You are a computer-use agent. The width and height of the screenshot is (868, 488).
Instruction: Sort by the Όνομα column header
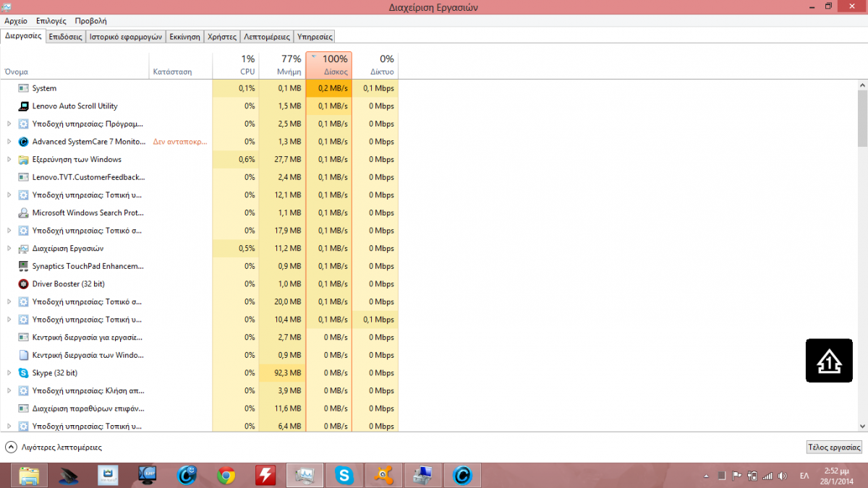coord(75,65)
